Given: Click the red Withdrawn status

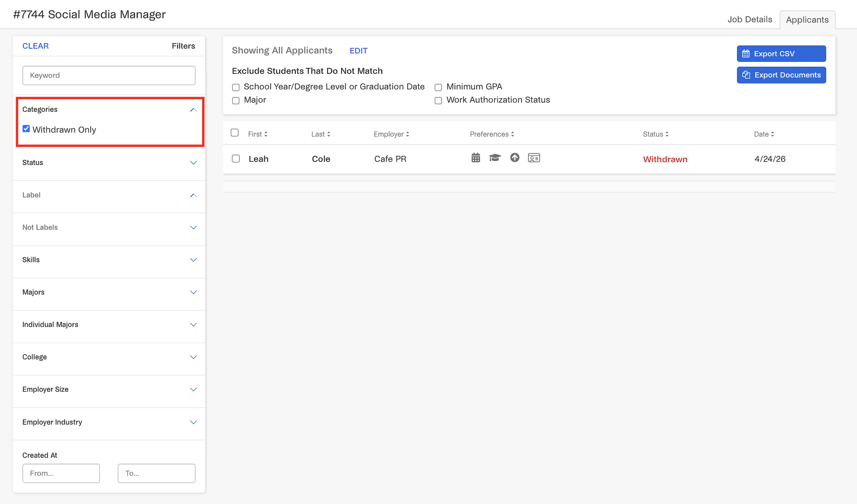Looking at the screenshot, I should 665,159.
